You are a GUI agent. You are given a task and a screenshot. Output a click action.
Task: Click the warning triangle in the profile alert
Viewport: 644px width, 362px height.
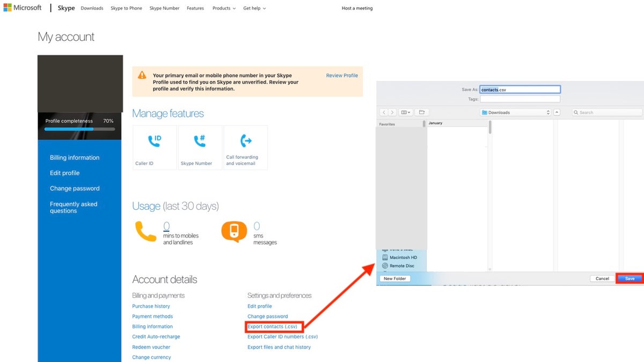[x=142, y=76]
